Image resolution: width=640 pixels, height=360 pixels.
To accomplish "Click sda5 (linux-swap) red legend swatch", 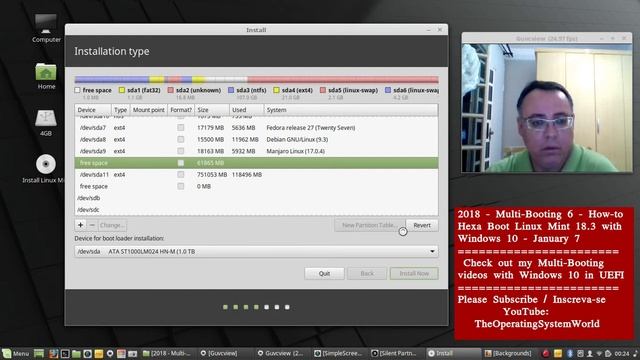I will tap(323, 90).
